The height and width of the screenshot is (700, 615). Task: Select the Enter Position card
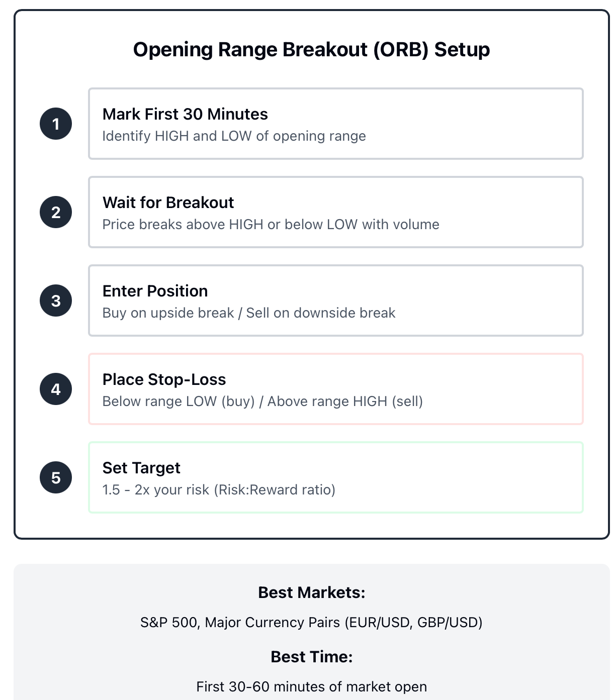pyautogui.click(x=336, y=301)
